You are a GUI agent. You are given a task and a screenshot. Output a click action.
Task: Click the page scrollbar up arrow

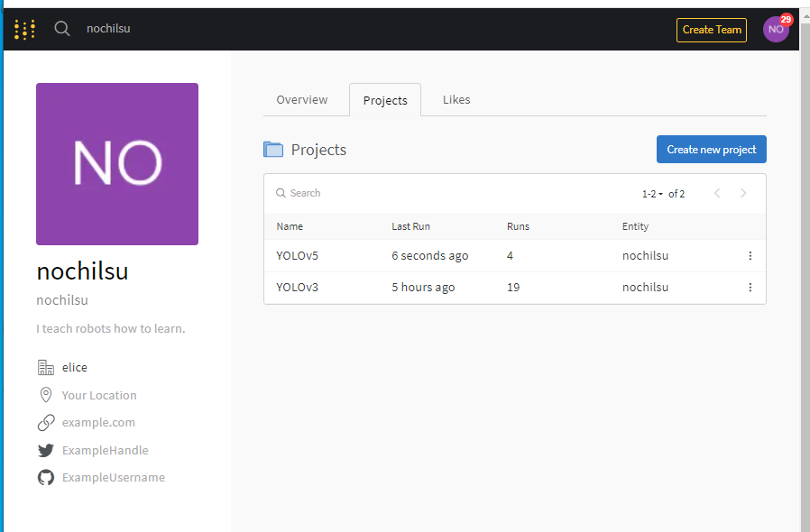pyautogui.click(x=805, y=15)
